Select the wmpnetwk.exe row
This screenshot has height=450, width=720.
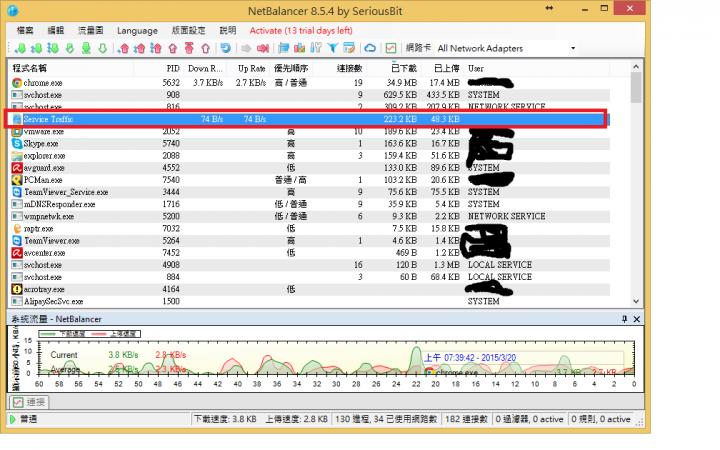coord(309,216)
